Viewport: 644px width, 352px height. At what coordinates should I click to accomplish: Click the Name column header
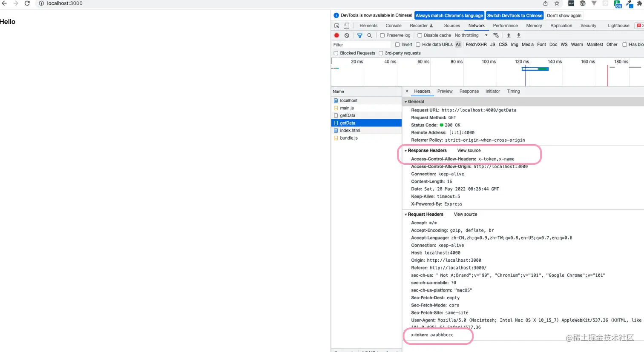(x=366, y=92)
